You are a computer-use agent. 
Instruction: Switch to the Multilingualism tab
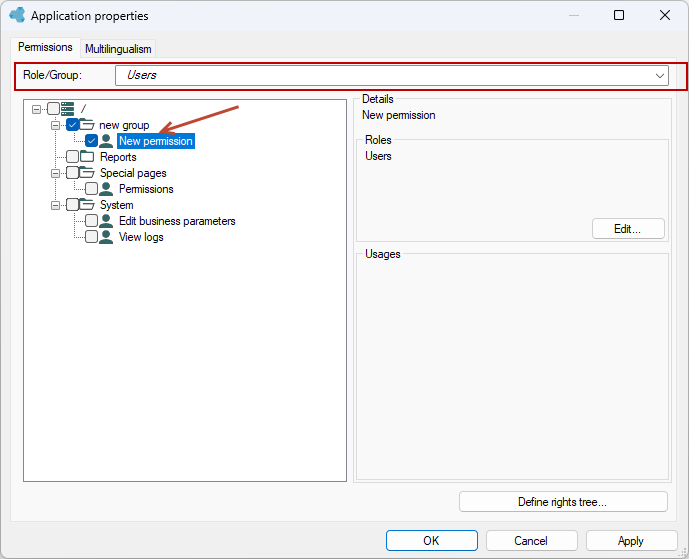(118, 49)
